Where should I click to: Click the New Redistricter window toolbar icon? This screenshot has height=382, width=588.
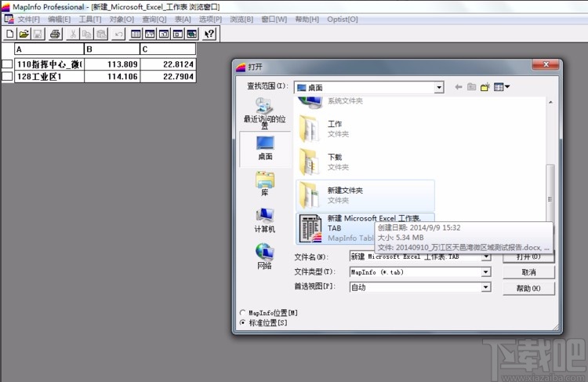coord(191,35)
